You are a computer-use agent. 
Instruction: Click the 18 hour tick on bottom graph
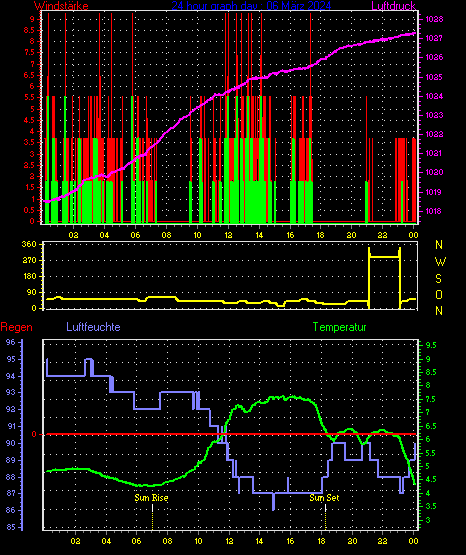(x=321, y=541)
